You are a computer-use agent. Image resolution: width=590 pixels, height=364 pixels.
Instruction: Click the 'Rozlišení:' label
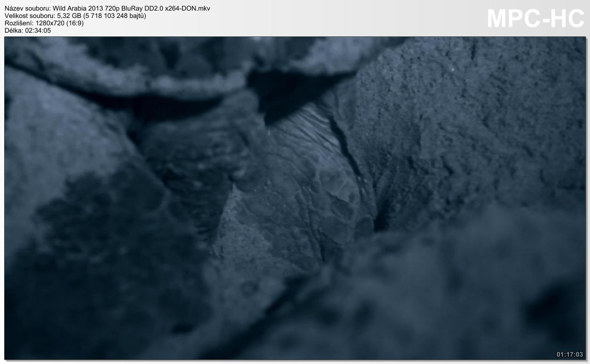[18, 23]
